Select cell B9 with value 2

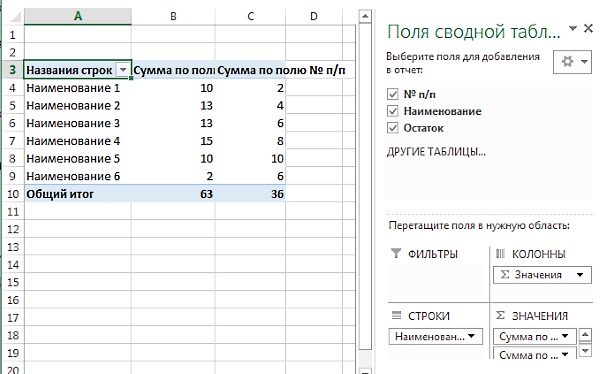click(173, 176)
